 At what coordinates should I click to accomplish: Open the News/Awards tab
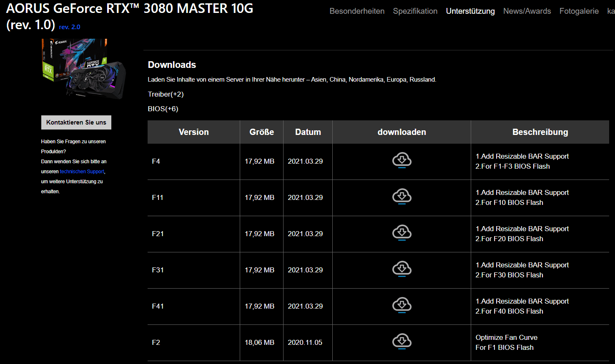527,11
